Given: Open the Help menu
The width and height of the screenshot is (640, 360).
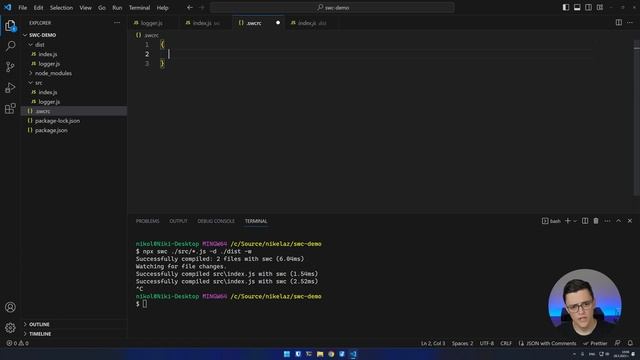Looking at the screenshot, I should coord(162,7).
